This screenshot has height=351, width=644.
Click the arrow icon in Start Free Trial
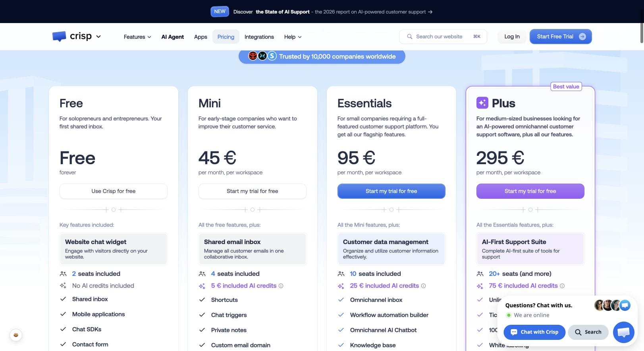582,37
